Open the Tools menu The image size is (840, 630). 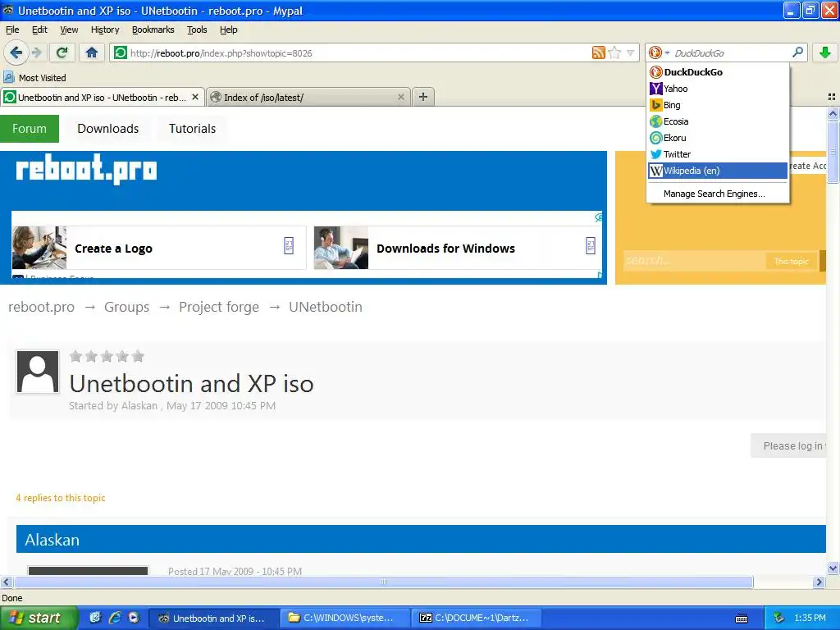click(x=197, y=30)
